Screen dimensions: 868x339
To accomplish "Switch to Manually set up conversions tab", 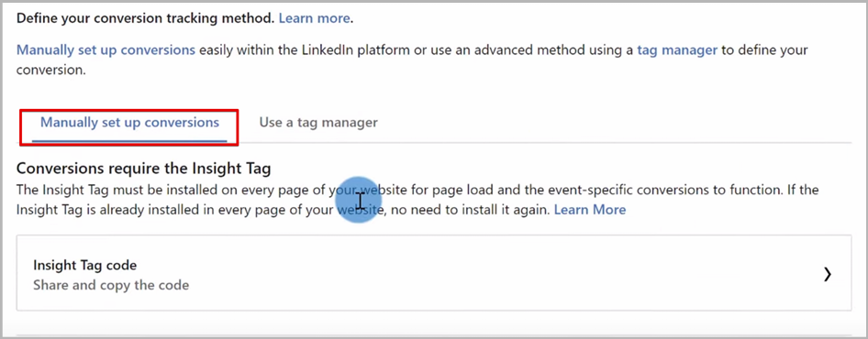I will 129,122.
